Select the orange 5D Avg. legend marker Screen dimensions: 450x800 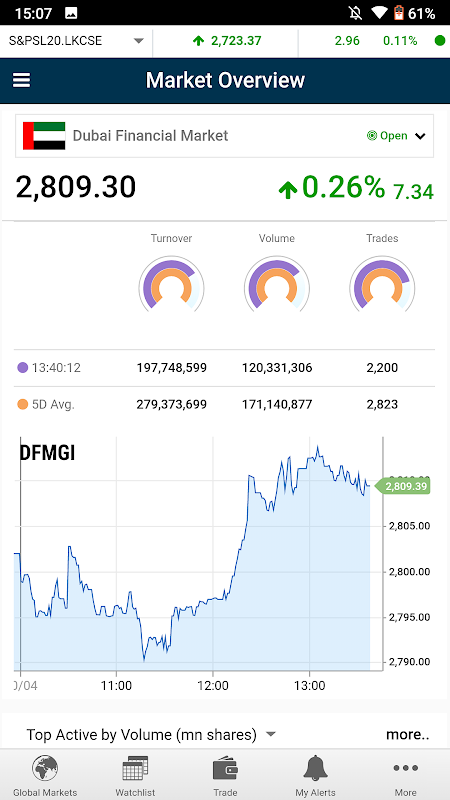[x=22, y=405]
